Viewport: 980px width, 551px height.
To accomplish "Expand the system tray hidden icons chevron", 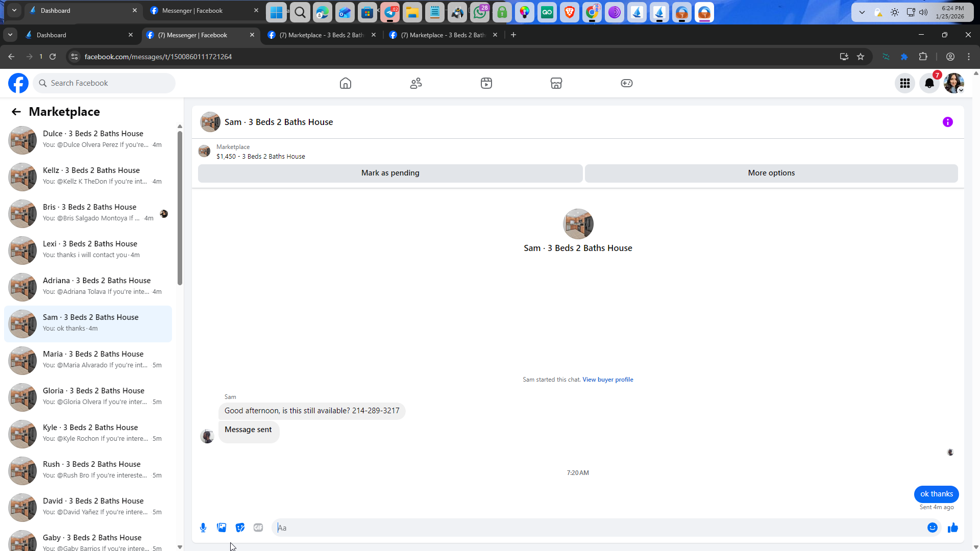I will pos(862,12).
